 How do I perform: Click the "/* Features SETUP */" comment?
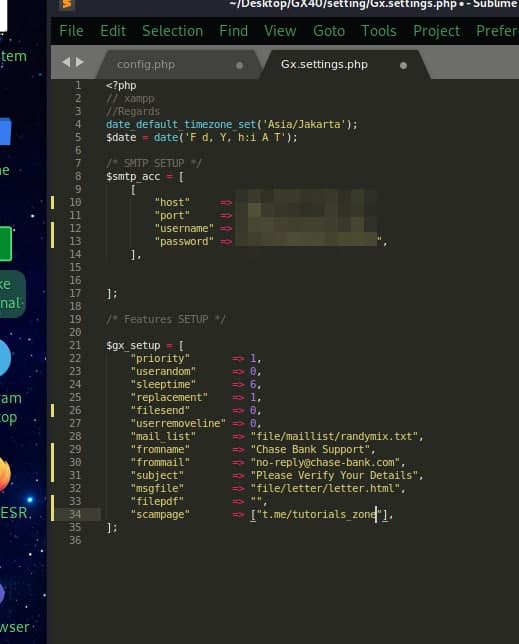click(165, 320)
